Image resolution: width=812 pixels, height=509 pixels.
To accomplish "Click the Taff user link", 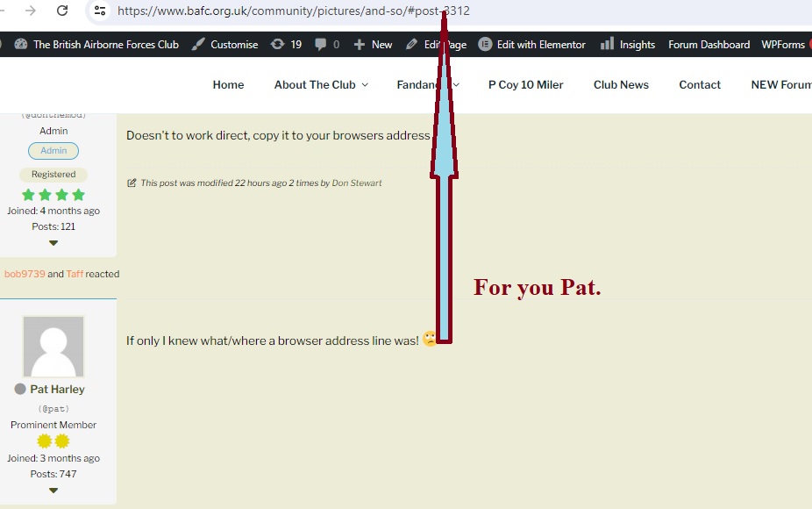I will point(75,274).
